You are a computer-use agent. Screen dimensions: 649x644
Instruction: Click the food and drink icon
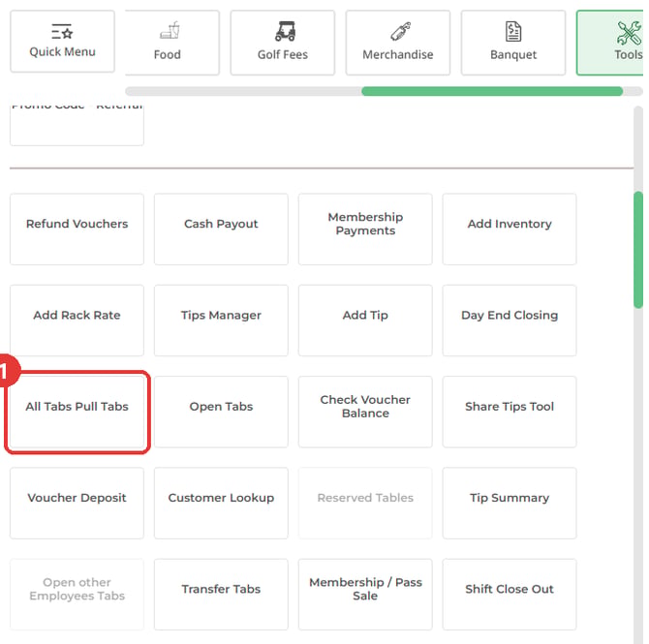(170, 30)
